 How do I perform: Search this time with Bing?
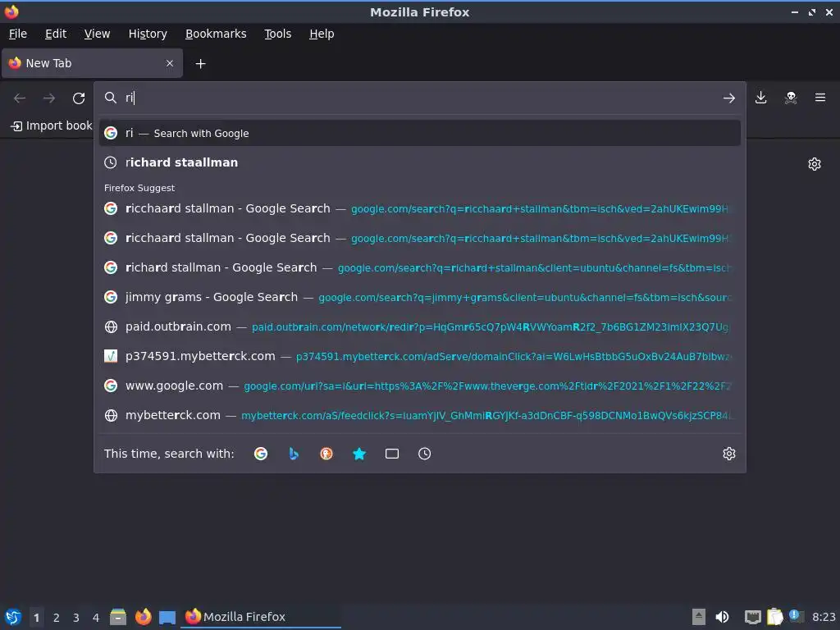(294, 454)
